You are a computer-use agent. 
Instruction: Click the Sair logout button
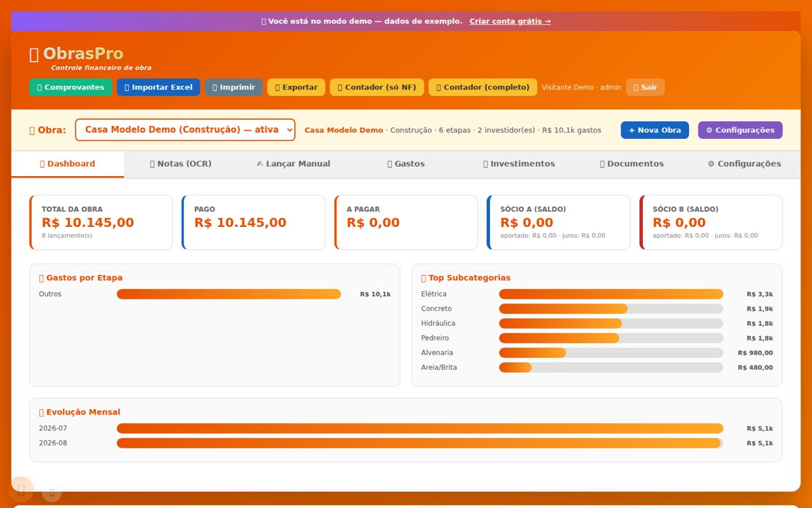645,87
